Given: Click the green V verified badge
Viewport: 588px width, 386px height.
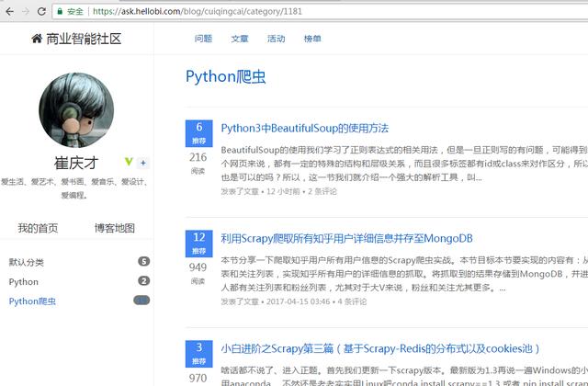Looking at the screenshot, I should pos(129,162).
